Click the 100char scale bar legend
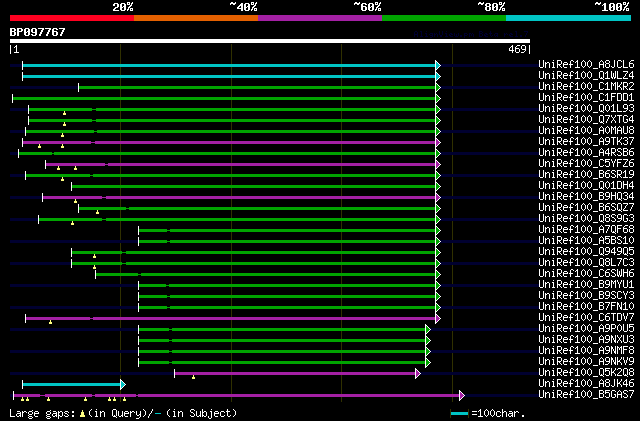 [x=459, y=414]
